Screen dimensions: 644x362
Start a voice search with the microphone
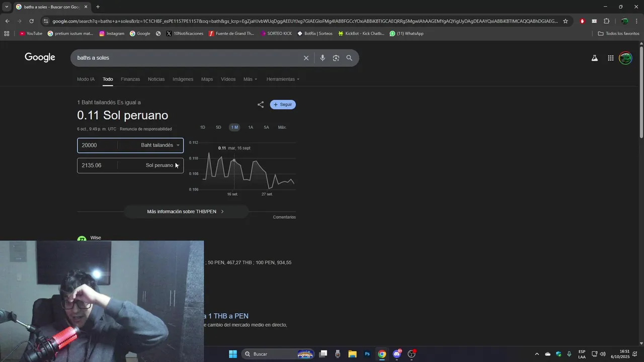[323, 58]
